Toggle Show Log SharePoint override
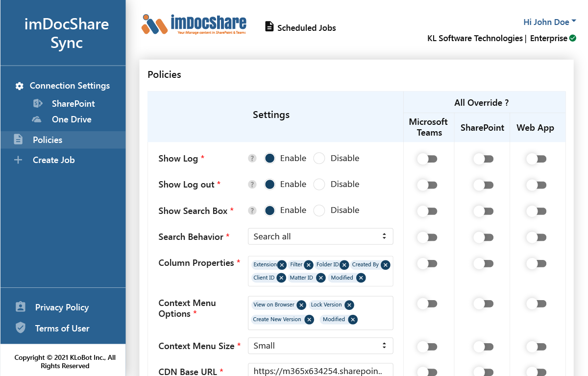This screenshot has width=588, height=376. [x=483, y=159]
